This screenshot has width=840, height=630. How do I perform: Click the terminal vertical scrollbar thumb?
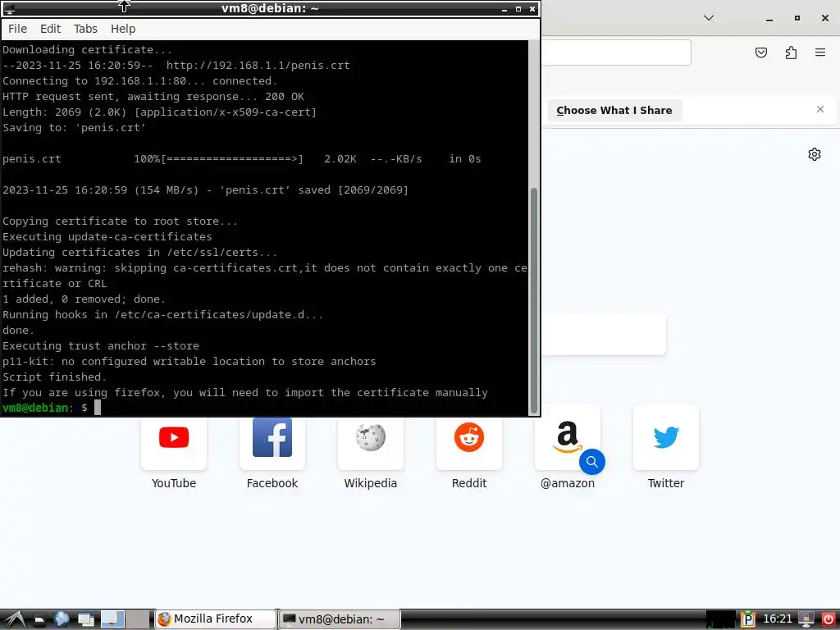coord(533,300)
